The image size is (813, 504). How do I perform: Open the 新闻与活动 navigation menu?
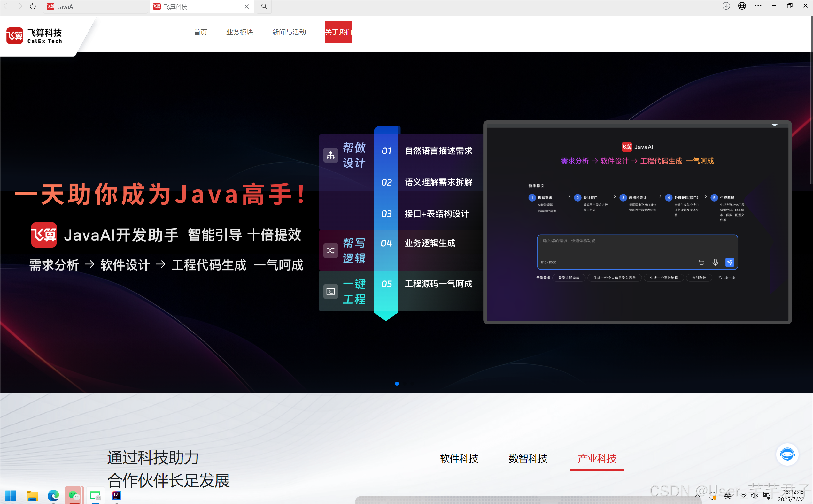click(289, 32)
